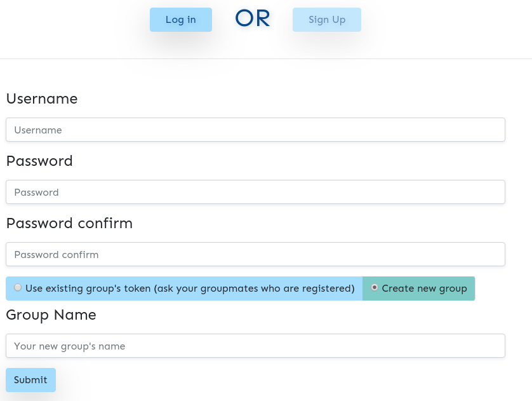Click the "Your new group's name" placeholder text

[x=70, y=346]
